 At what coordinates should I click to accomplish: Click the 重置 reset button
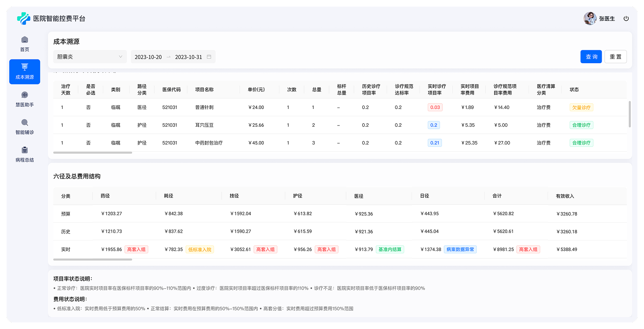[x=615, y=56]
